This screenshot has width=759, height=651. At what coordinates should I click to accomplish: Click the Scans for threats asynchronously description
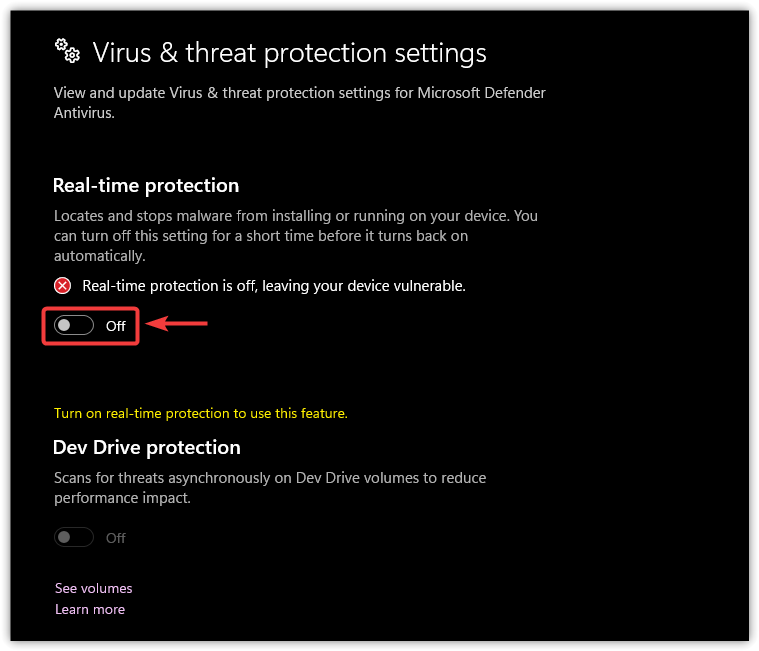[x=270, y=478]
